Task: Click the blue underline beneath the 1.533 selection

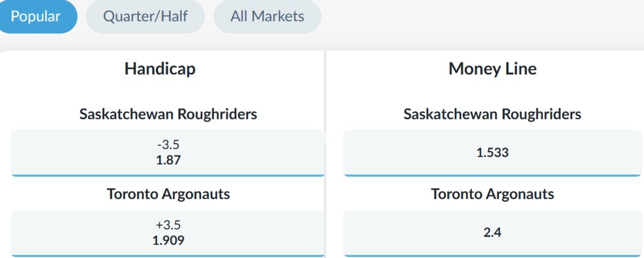Action: (x=492, y=175)
